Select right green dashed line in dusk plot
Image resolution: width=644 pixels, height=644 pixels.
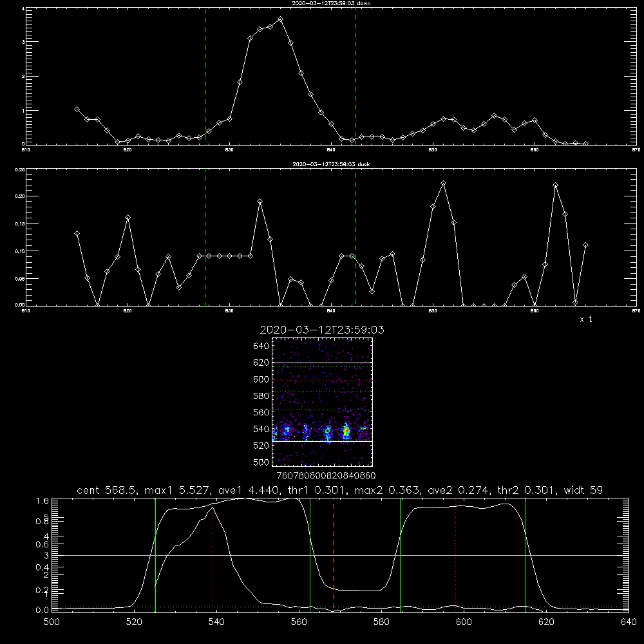click(355, 237)
